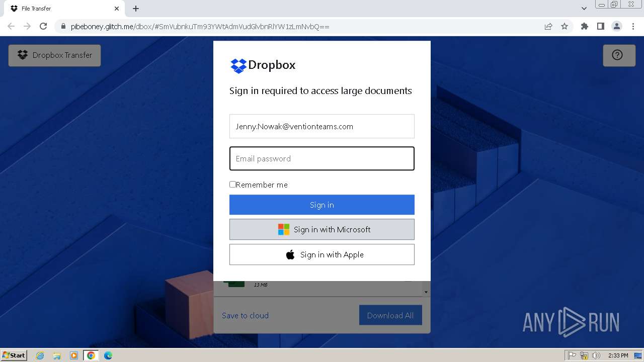This screenshot has width=644, height=362.
Task: Click the share page icon
Action: point(548,26)
